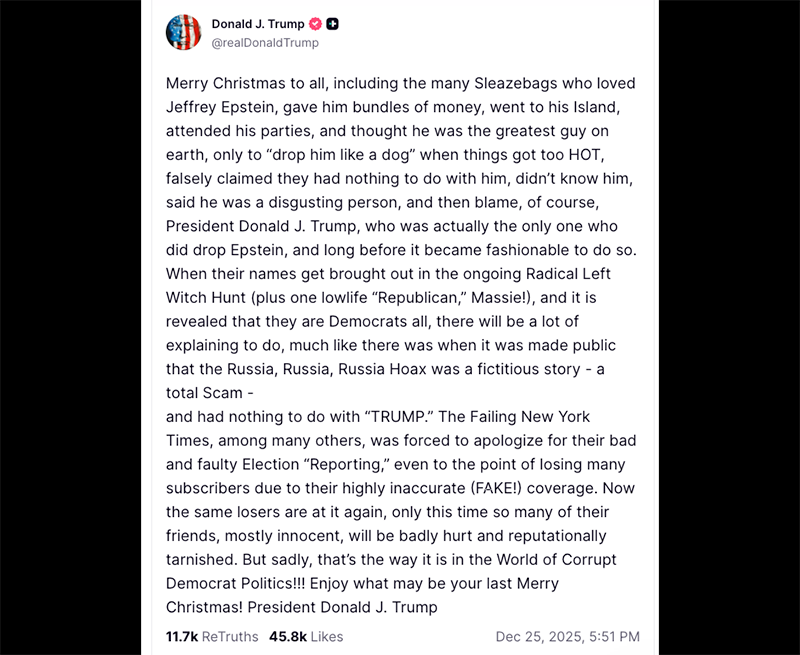Open the @realDonaldTrump handle link
Image resolution: width=800 pixels, height=655 pixels.
tap(265, 43)
